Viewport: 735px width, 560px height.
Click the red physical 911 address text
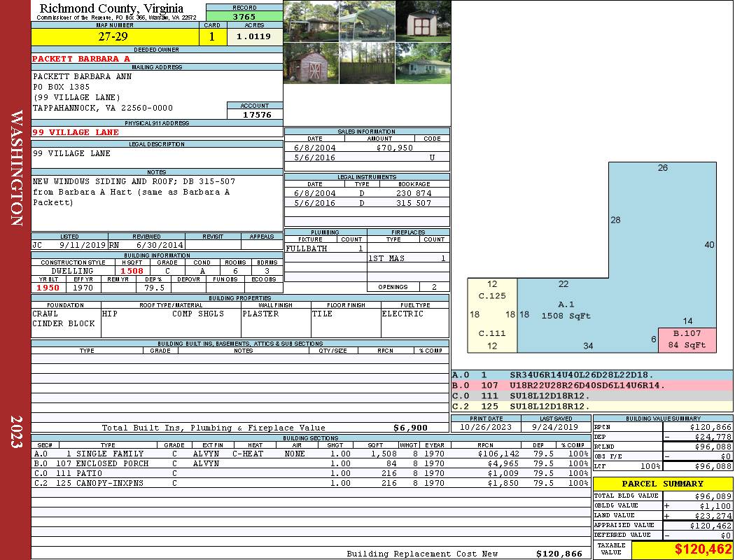[x=76, y=132]
